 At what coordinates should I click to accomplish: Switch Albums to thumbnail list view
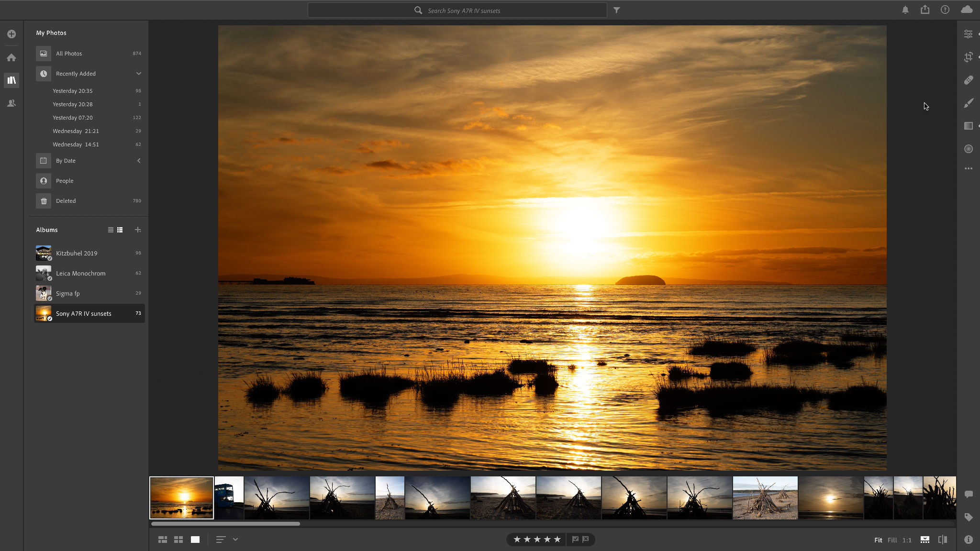pyautogui.click(x=120, y=230)
